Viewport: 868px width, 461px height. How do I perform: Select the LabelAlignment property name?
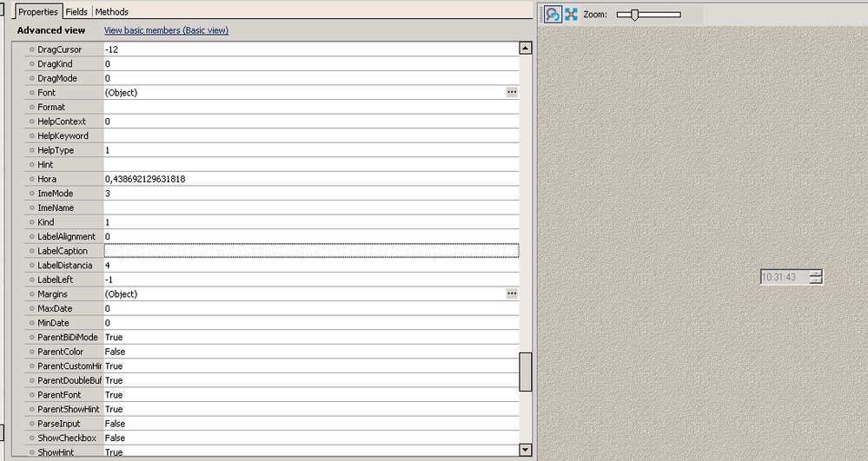point(66,236)
